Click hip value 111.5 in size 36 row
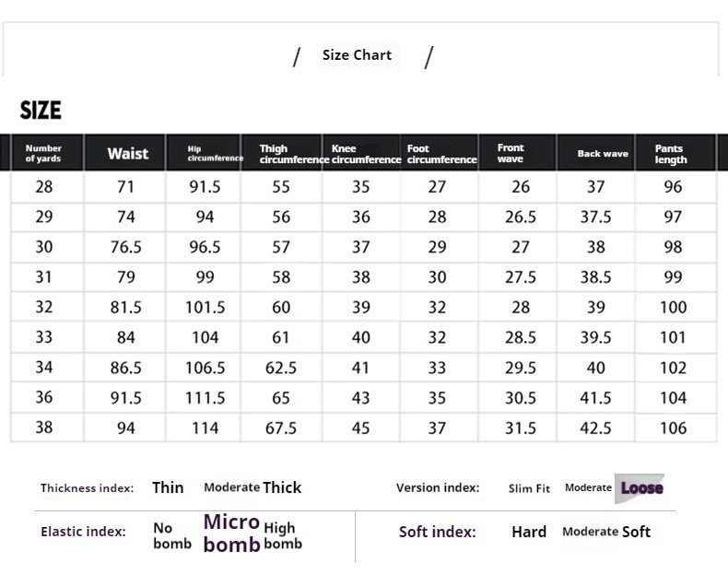 (205, 398)
